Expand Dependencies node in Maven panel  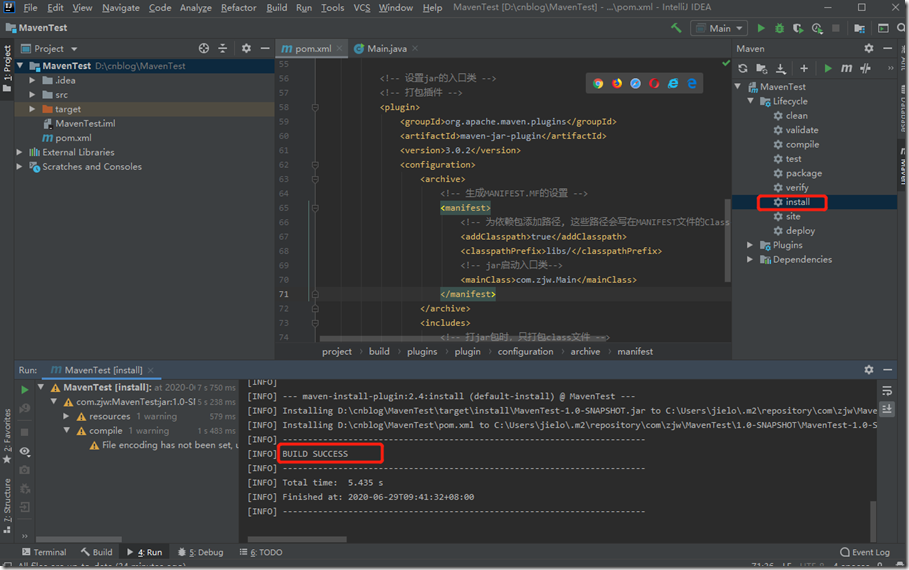pos(750,259)
